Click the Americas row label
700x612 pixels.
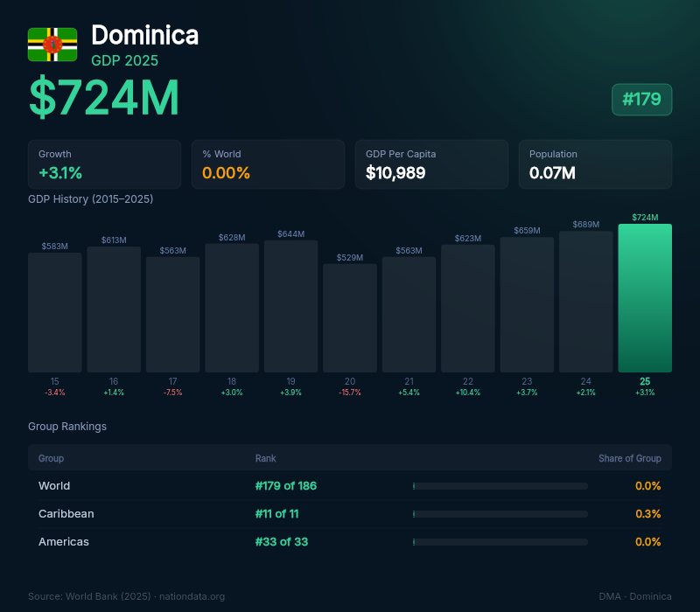point(63,542)
